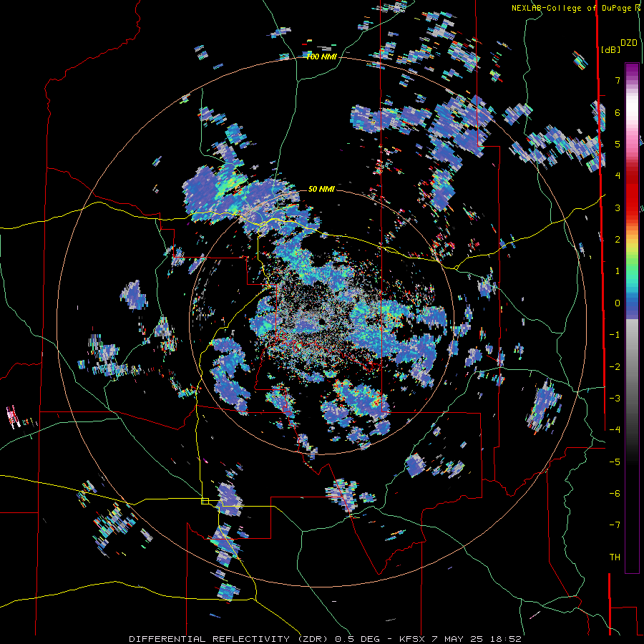Screen dimensions: 644x644
Task: Click the -5 value on color scale
Action: click(x=615, y=462)
